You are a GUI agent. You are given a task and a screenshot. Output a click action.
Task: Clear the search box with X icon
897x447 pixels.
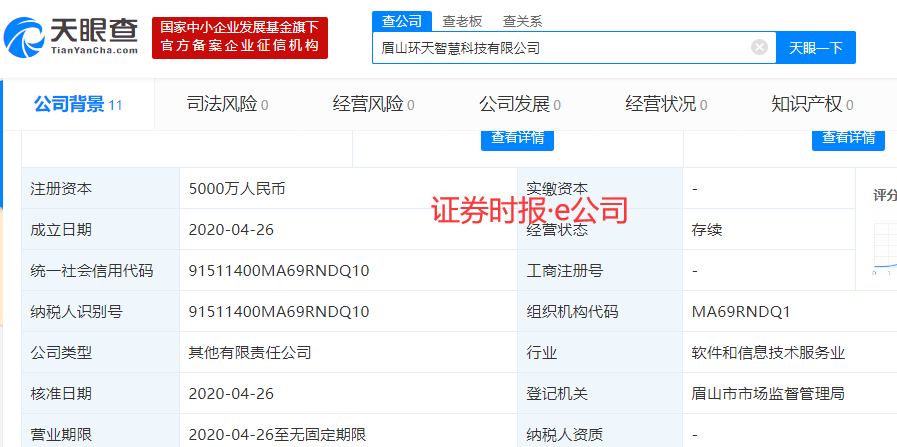(759, 47)
